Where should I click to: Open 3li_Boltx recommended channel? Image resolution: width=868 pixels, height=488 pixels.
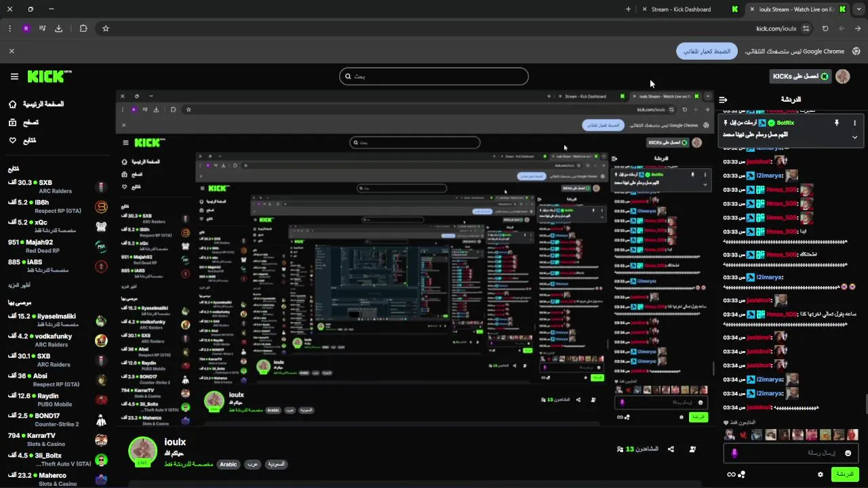point(58,460)
